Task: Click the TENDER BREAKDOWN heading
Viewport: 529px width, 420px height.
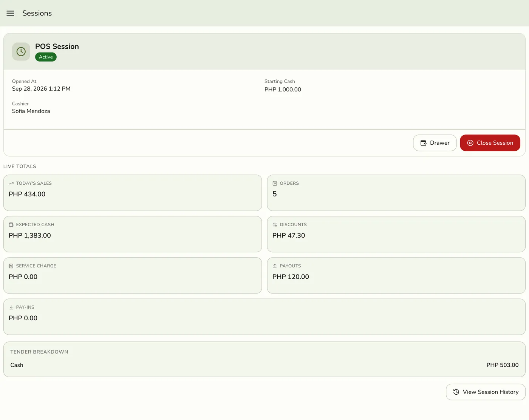Action: [39, 352]
